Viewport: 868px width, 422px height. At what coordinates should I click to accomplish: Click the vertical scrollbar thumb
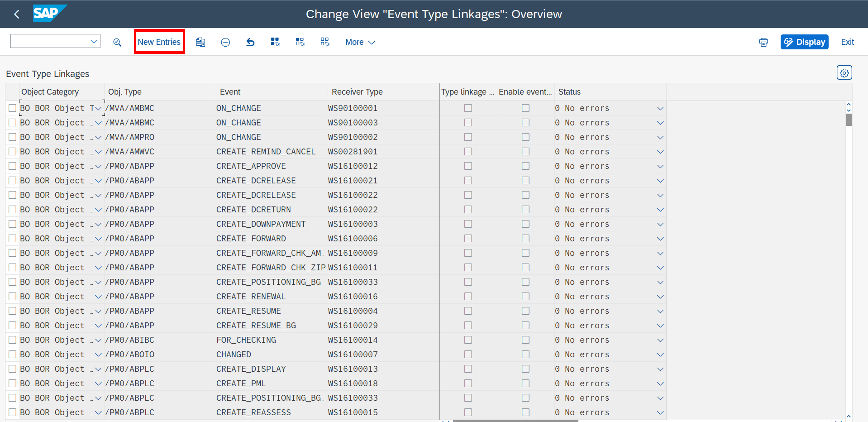tap(849, 120)
